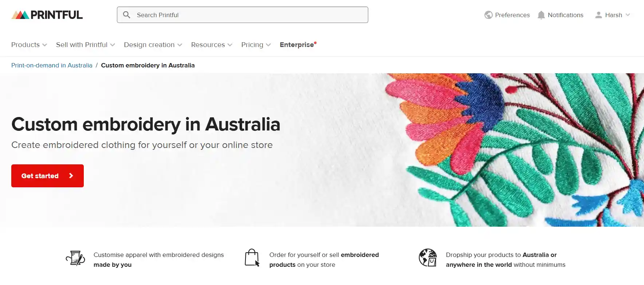Click the Notifications bell icon
This screenshot has height=285, width=644.
pyautogui.click(x=541, y=15)
